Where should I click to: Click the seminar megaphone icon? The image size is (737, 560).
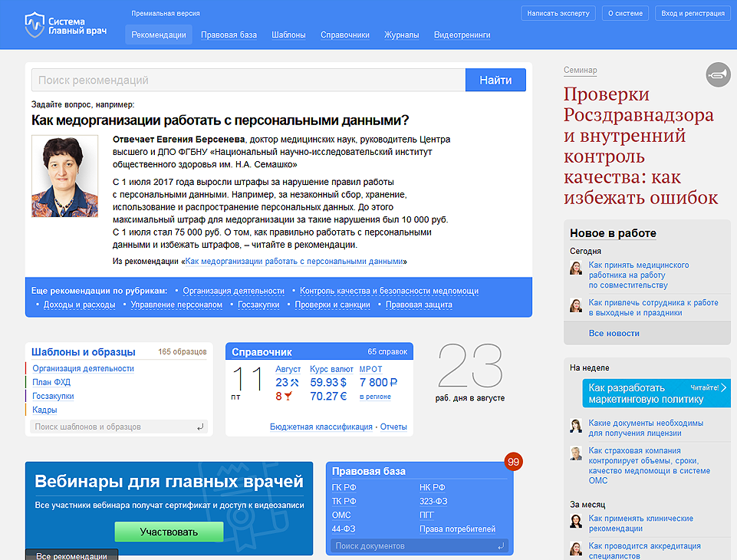click(x=718, y=74)
